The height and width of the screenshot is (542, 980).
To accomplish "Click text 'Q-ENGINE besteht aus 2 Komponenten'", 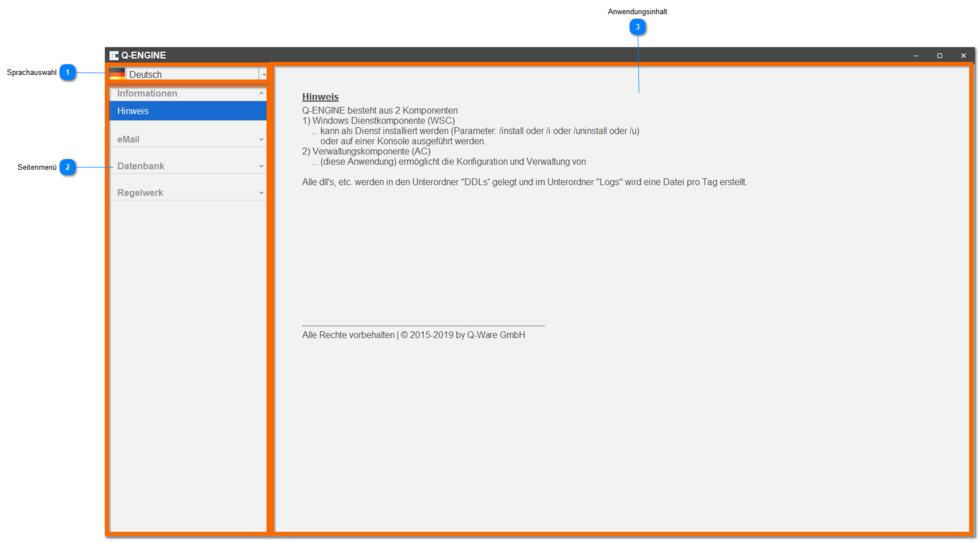I will (x=380, y=111).
